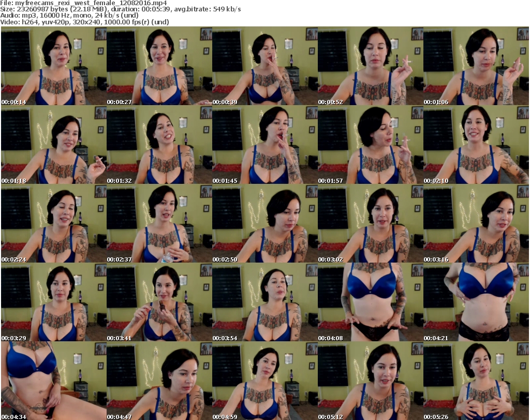Viewport: 530px width, 420px height.
Task: Open the frame at 00:00:39
Action: click(264, 66)
